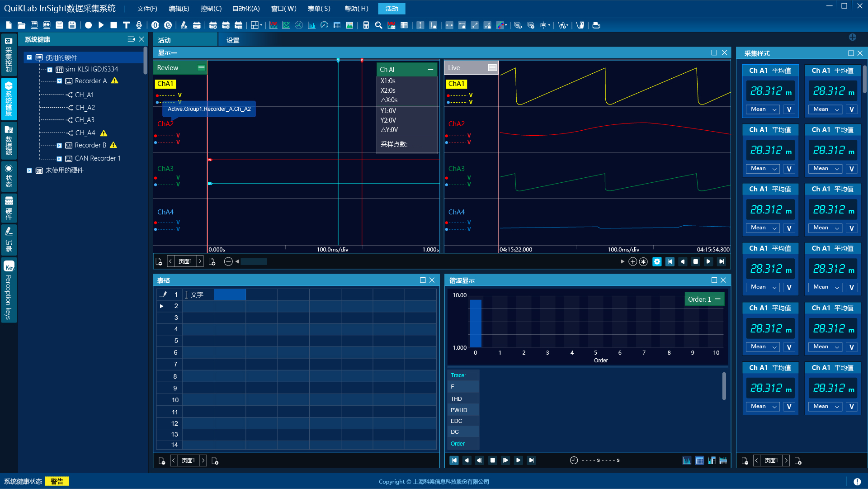Click the V unit button in first meter

coord(789,109)
